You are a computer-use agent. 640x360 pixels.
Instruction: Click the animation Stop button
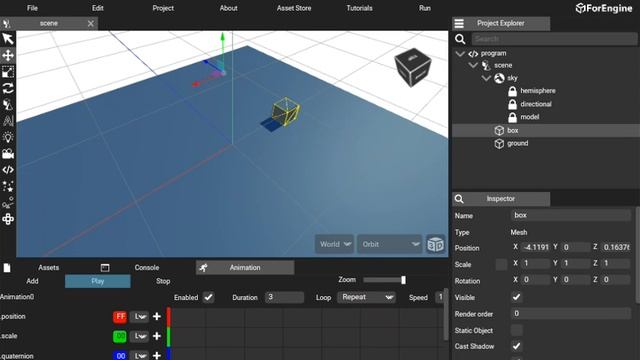163,281
